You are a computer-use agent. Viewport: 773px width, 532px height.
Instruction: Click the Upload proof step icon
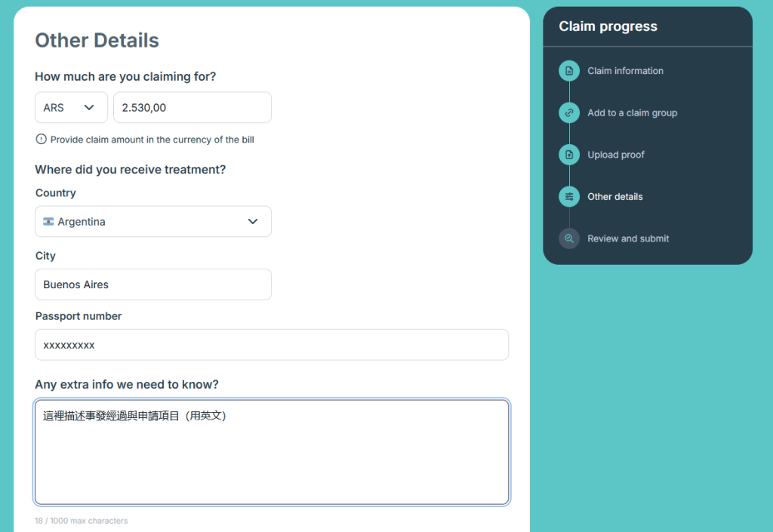click(x=569, y=155)
